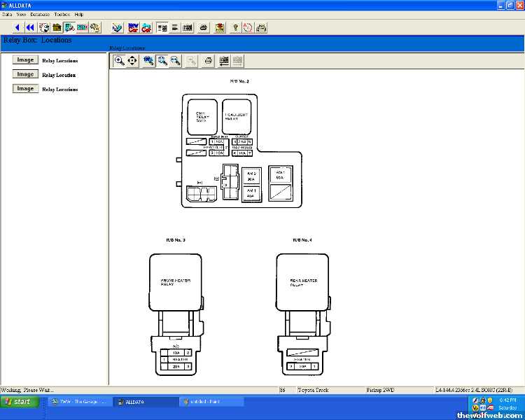The height and width of the screenshot is (420, 525).
Task: Open the Windows Start menu
Action: click(17, 402)
